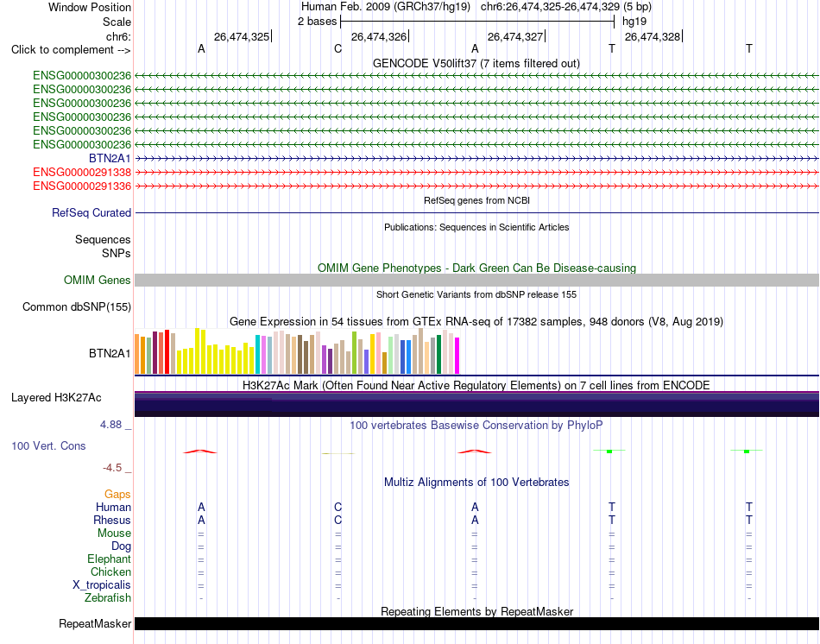Image resolution: width=820 pixels, height=644 pixels.
Task: Click the Human species label
Action: [113, 508]
